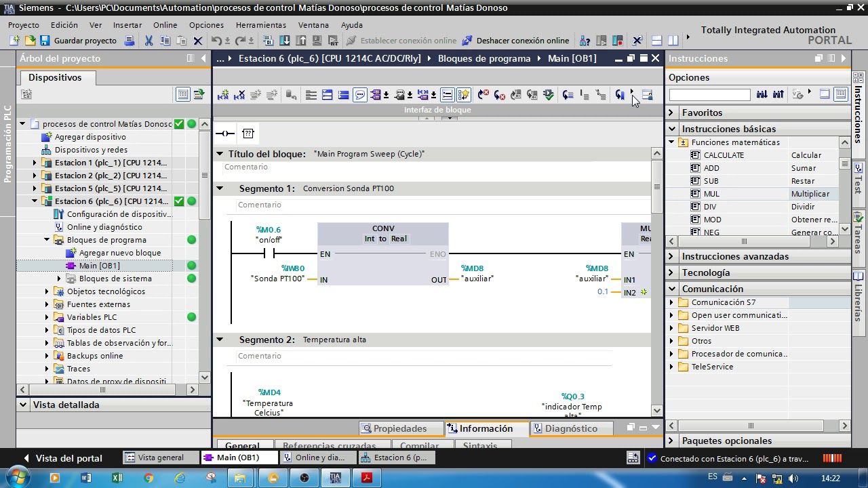The height and width of the screenshot is (488, 868).
Task: Go to Vista del portal
Action: [62, 458]
